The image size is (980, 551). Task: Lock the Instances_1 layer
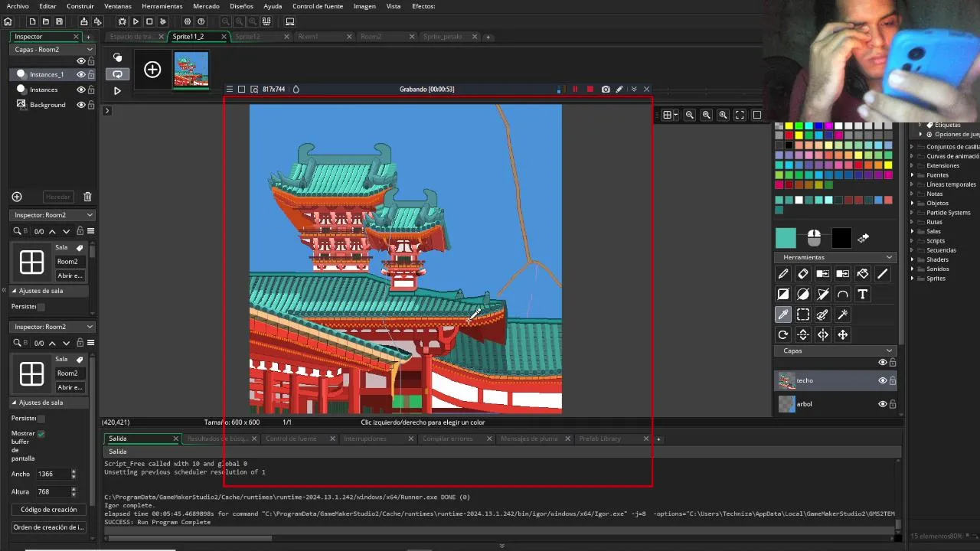[91, 74]
